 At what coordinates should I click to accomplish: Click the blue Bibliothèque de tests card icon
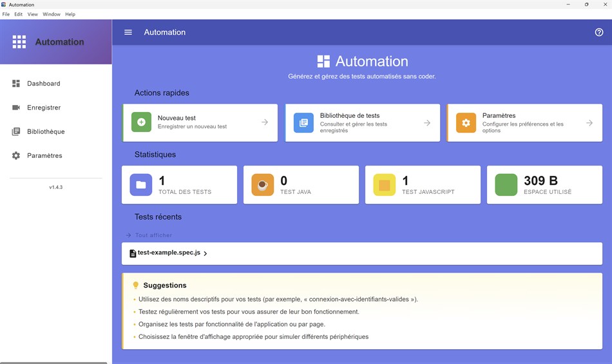303,122
